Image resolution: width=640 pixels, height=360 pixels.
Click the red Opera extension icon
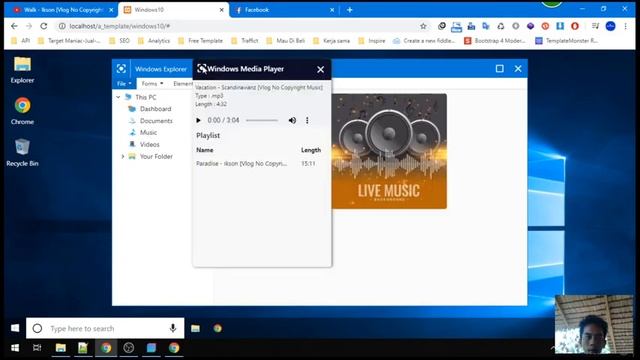point(575,26)
